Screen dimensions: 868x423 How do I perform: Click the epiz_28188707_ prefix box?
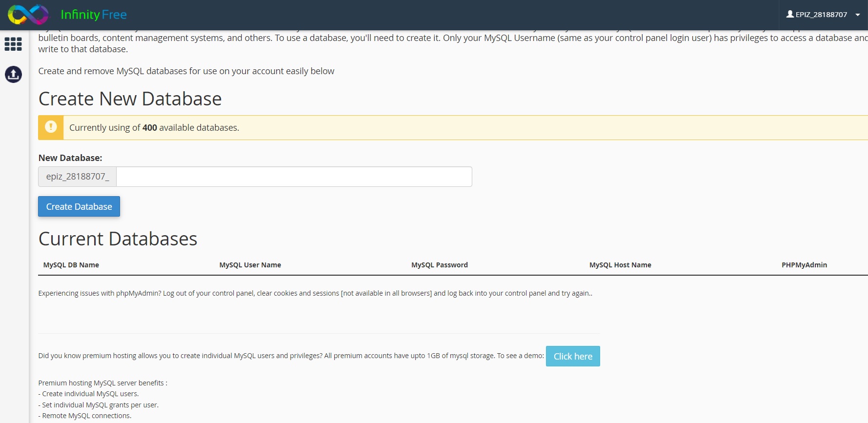click(x=78, y=177)
